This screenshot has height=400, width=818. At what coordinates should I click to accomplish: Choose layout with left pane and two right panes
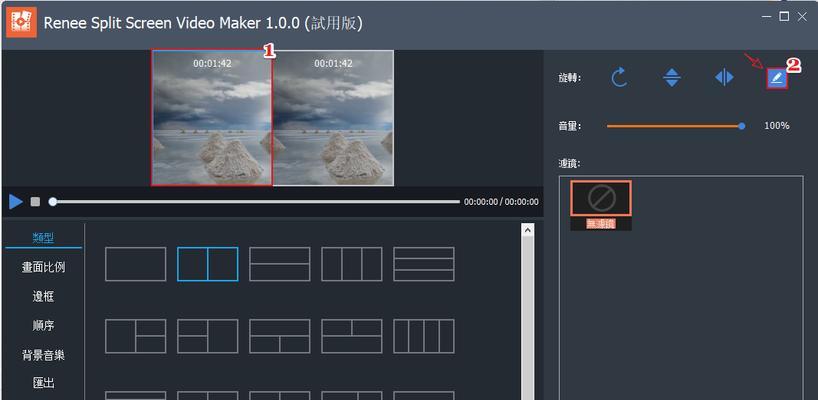136,336
